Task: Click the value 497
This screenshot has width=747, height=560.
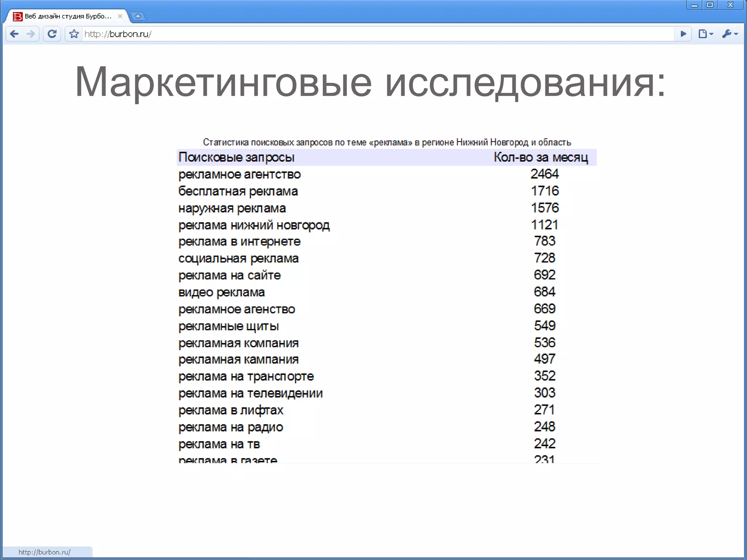Action: pos(545,359)
